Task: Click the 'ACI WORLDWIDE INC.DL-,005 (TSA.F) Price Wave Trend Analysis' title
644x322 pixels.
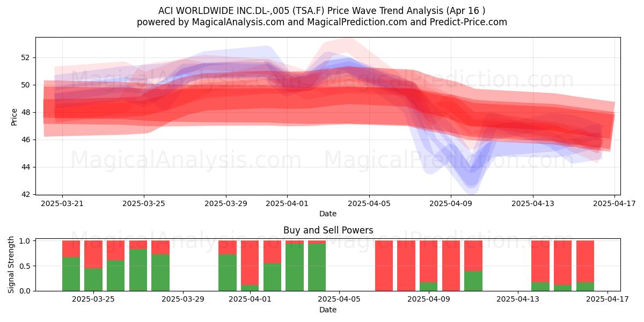Action: tap(322, 11)
